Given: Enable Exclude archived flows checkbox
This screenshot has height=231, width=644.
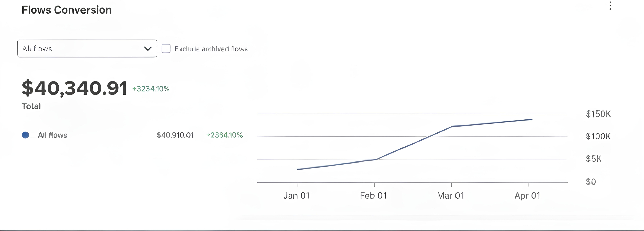Looking at the screenshot, I should click(x=166, y=49).
